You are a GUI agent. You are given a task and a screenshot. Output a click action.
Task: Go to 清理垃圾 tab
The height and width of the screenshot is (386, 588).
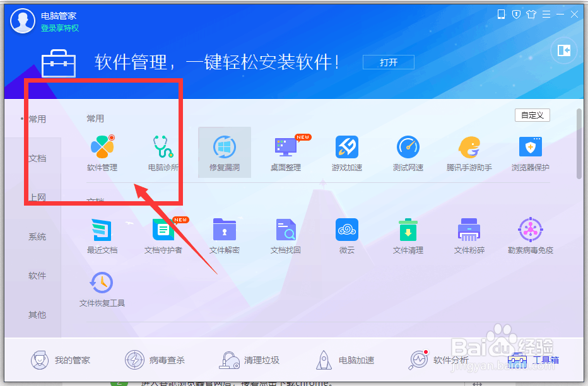point(249,360)
